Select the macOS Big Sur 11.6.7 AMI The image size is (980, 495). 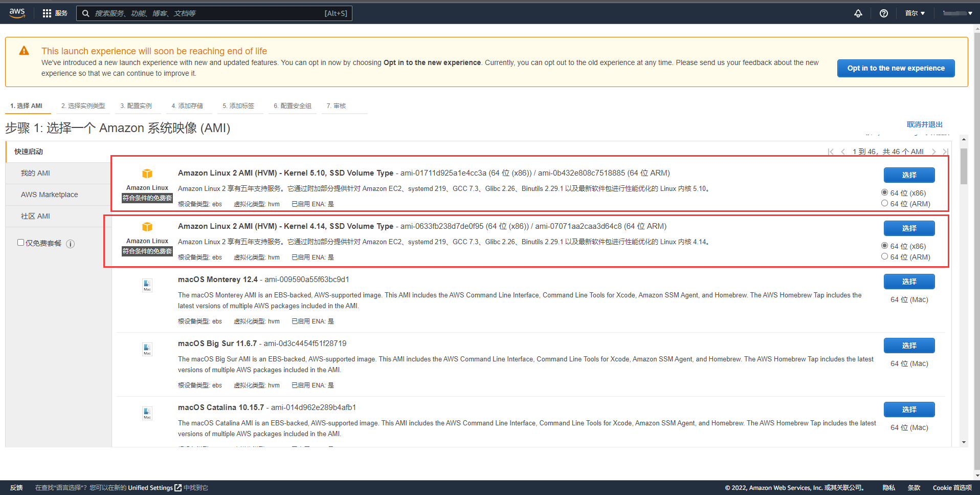coord(909,346)
